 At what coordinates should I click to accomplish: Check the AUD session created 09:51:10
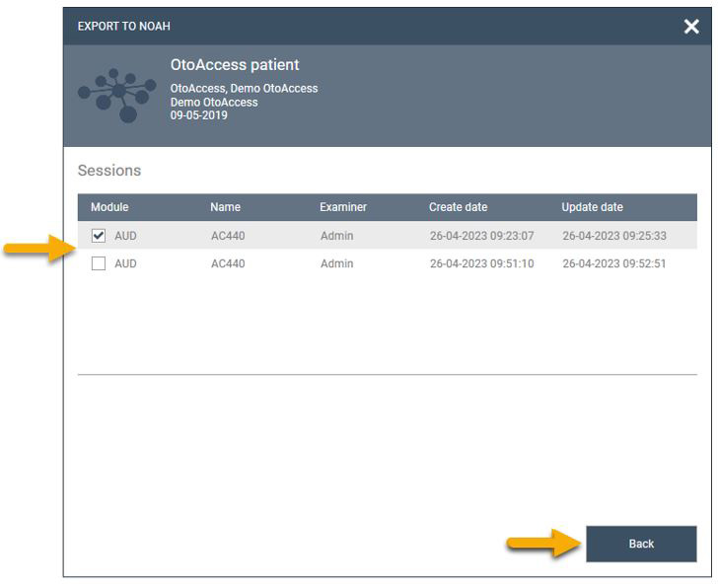click(99, 263)
